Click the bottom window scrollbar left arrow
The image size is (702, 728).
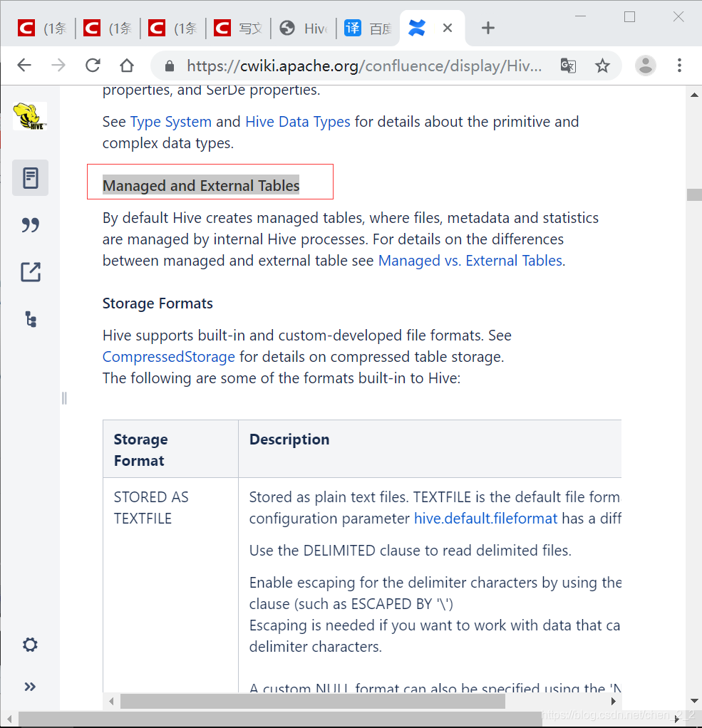(9, 719)
